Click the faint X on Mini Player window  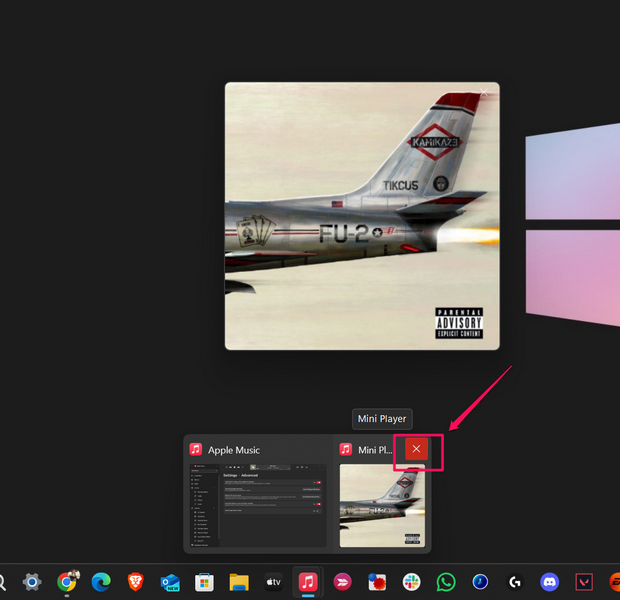(484, 93)
